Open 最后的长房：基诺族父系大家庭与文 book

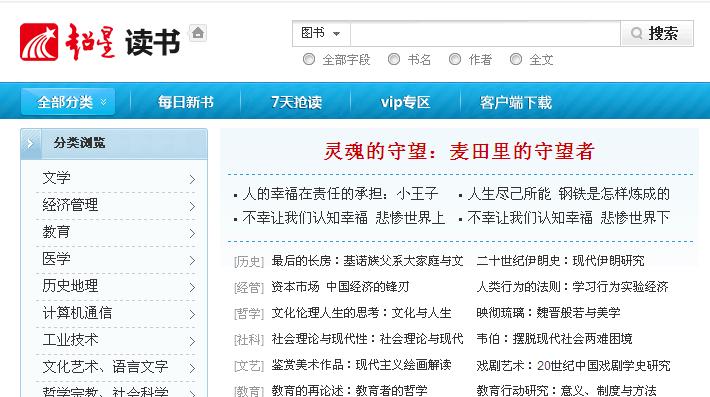coord(367,261)
